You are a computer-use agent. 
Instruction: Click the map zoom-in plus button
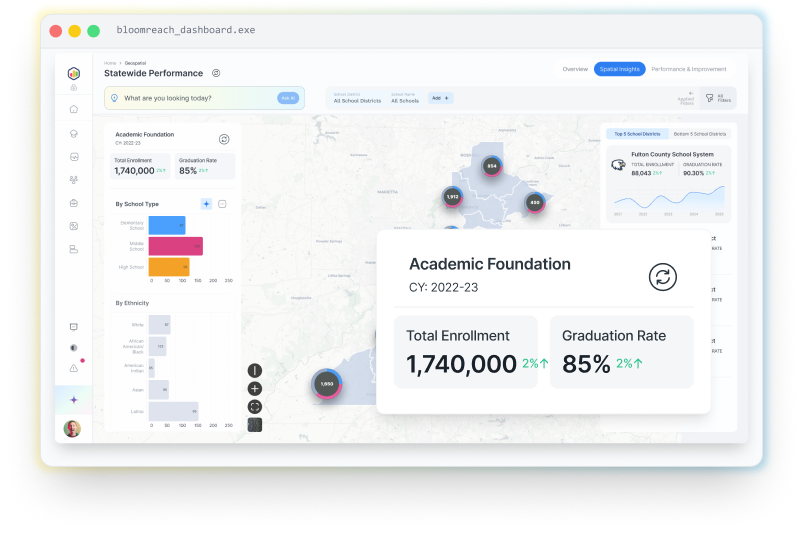(x=254, y=388)
